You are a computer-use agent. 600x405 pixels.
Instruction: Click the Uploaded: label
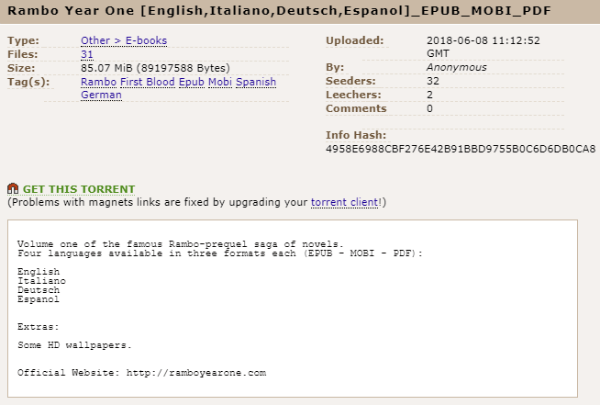tap(355, 41)
